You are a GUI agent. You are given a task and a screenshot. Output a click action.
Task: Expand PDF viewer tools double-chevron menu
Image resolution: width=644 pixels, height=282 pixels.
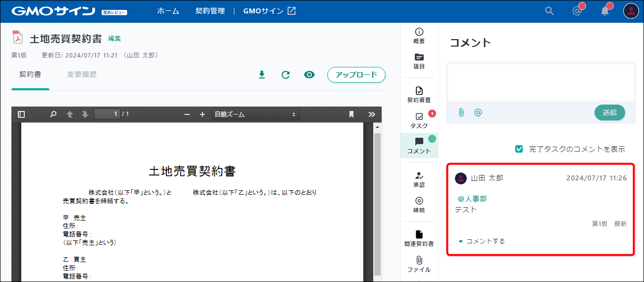tap(372, 114)
